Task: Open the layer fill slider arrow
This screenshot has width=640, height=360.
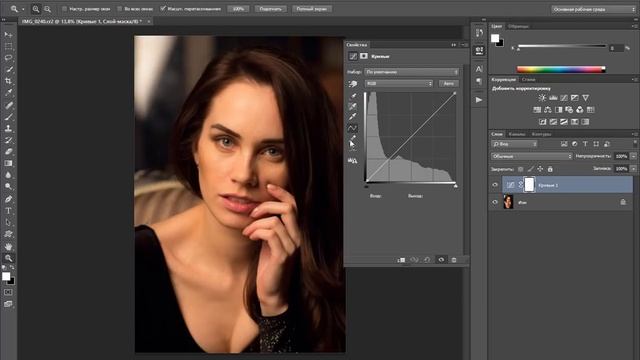Action: pyautogui.click(x=633, y=169)
